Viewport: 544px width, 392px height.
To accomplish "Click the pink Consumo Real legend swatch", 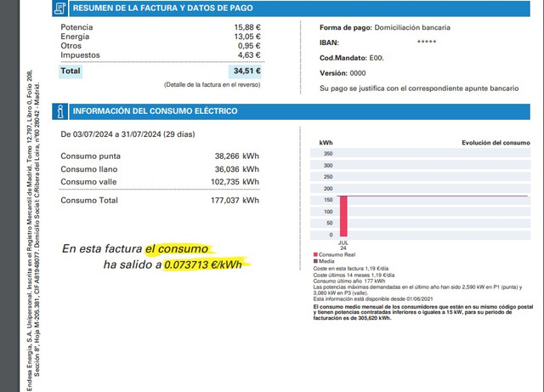I will coord(315,254).
